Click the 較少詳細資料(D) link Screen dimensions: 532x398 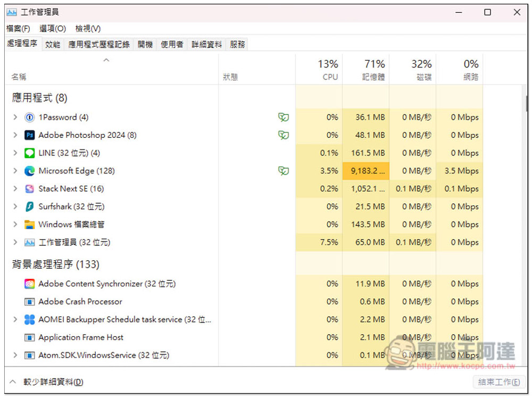53,382
